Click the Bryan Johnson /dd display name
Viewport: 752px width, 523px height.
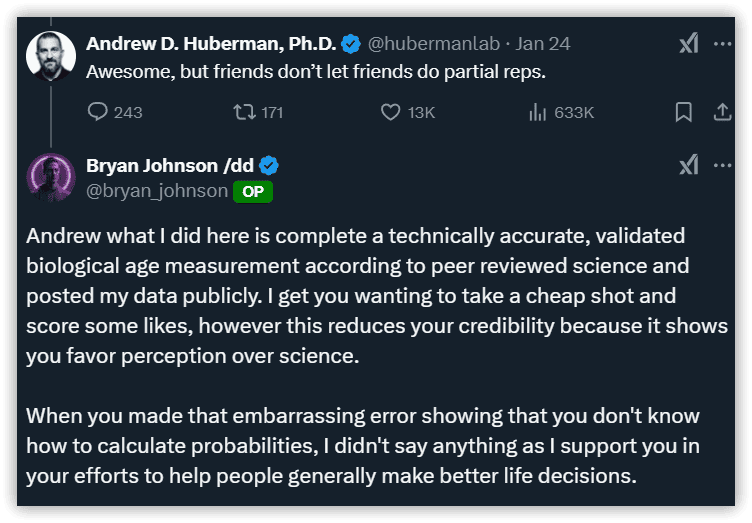(x=170, y=165)
